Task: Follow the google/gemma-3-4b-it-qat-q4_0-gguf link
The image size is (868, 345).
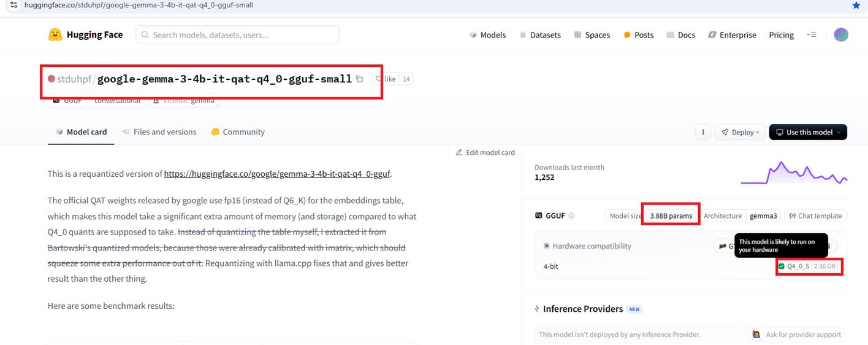Action: point(277,174)
